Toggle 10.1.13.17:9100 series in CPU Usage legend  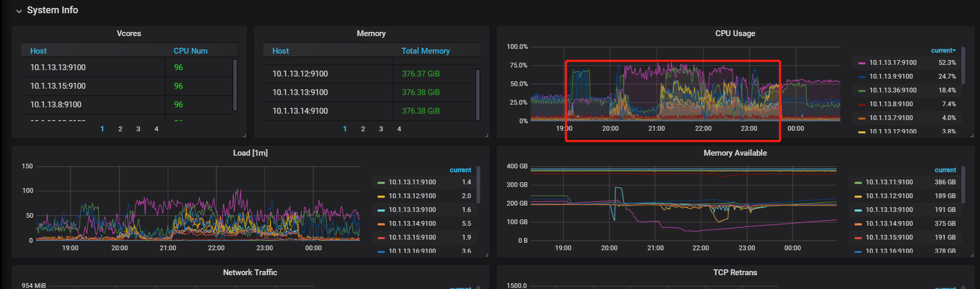tap(893, 63)
